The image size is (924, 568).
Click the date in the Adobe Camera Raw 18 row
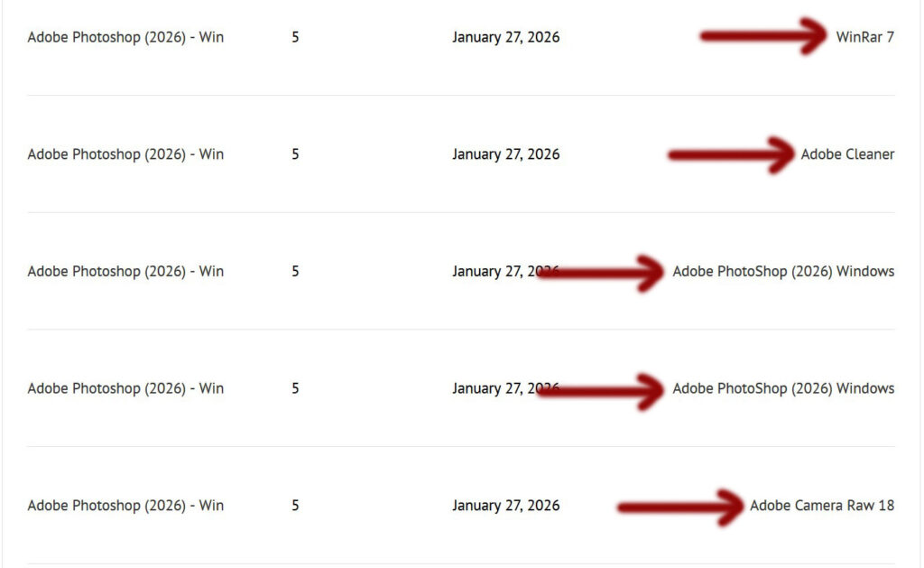click(x=505, y=506)
